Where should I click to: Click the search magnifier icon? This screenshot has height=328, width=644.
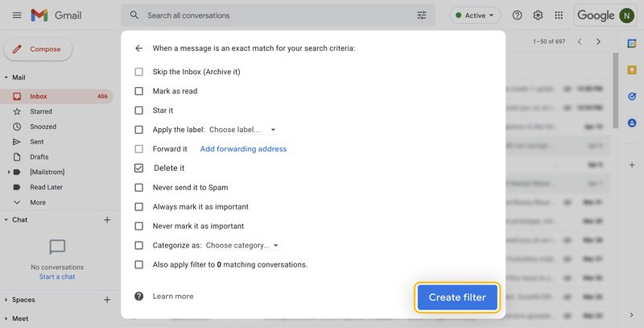click(x=134, y=15)
